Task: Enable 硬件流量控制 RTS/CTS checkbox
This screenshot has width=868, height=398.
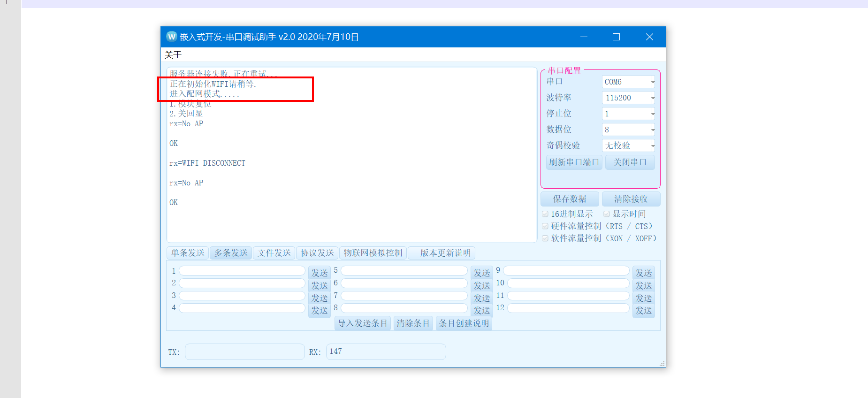Action: [545, 226]
